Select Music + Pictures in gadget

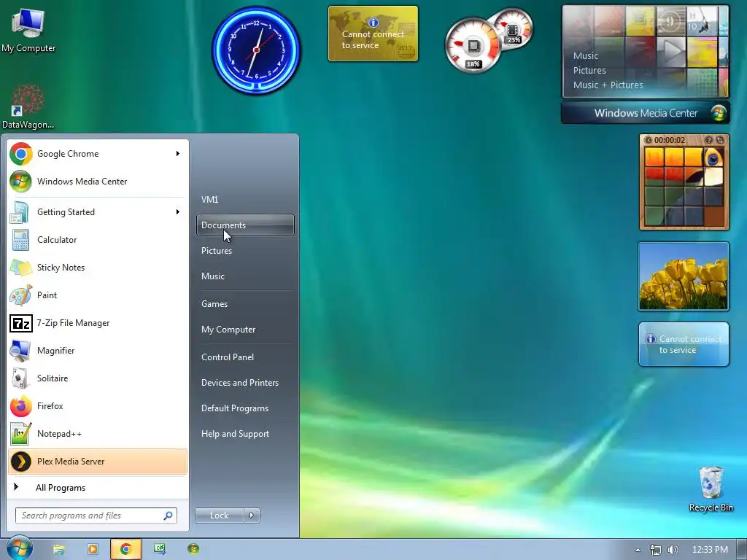608,85
